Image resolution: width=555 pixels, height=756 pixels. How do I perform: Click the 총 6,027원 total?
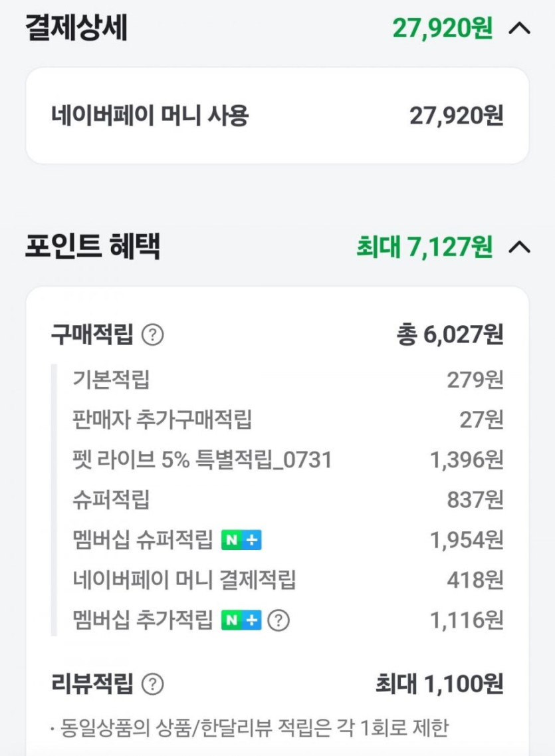click(x=449, y=334)
